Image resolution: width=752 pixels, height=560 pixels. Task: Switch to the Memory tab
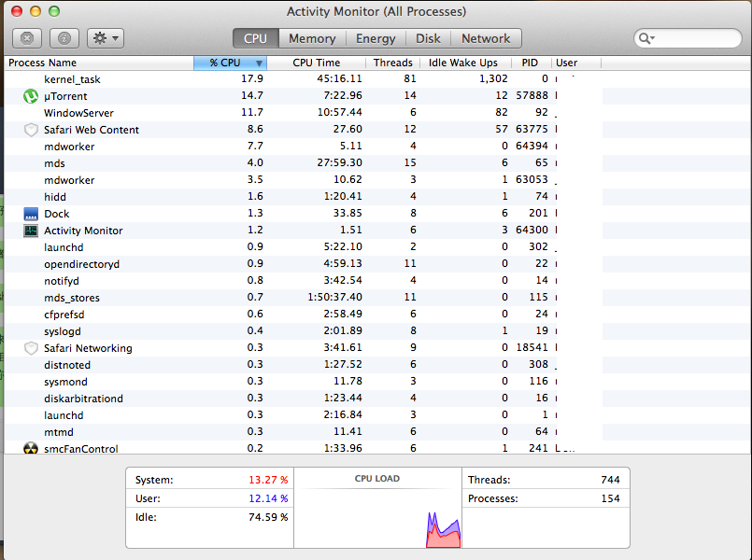[312, 38]
